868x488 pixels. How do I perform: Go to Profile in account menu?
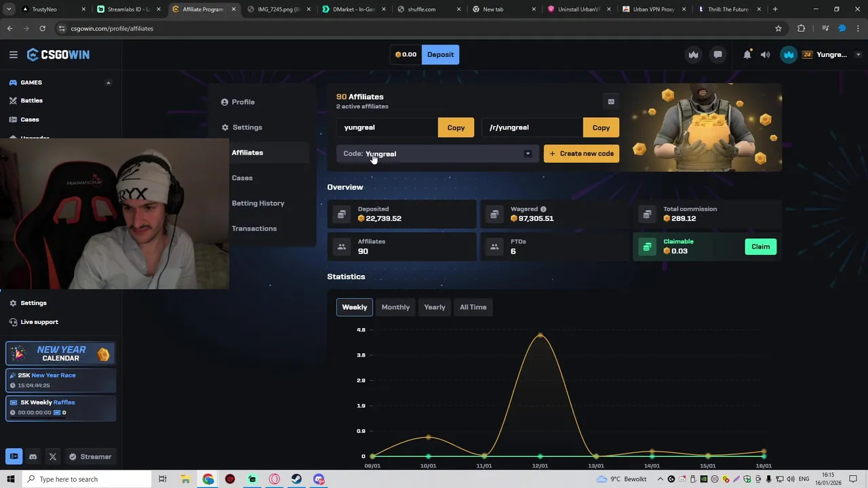[x=237, y=102]
